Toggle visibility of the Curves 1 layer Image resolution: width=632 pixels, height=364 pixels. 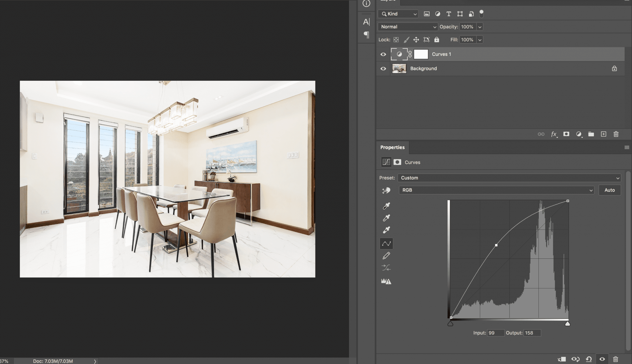tap(383, 54)
